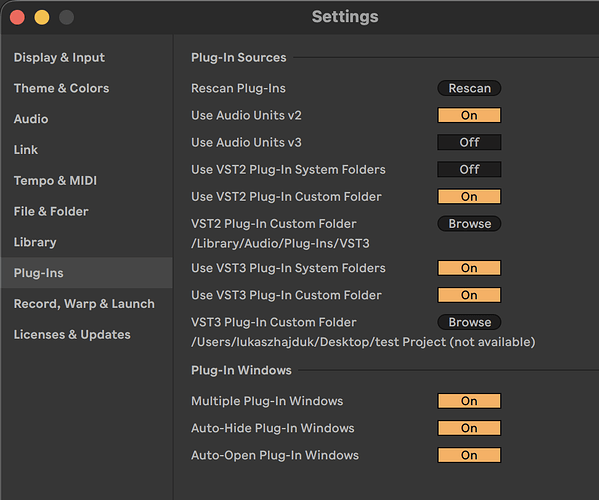
Task: Disable Use Audio Units v2
Action: pyautogui.click(x=469, y=115)
